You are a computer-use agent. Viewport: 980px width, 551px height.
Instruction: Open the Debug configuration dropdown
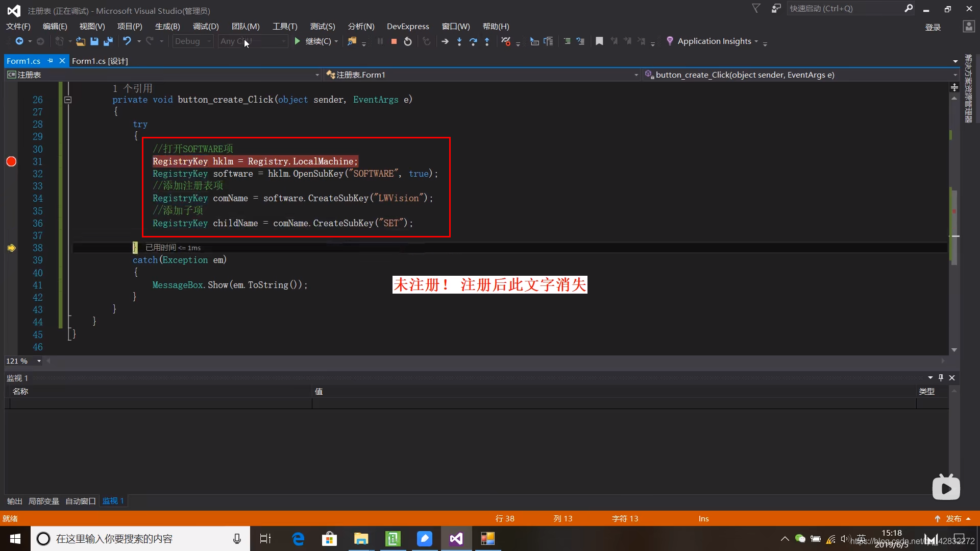click(x=193, y=41)
